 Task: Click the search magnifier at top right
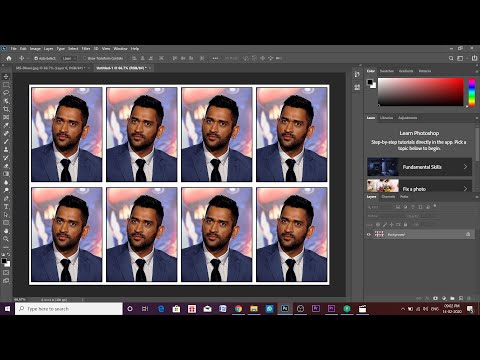451,58
